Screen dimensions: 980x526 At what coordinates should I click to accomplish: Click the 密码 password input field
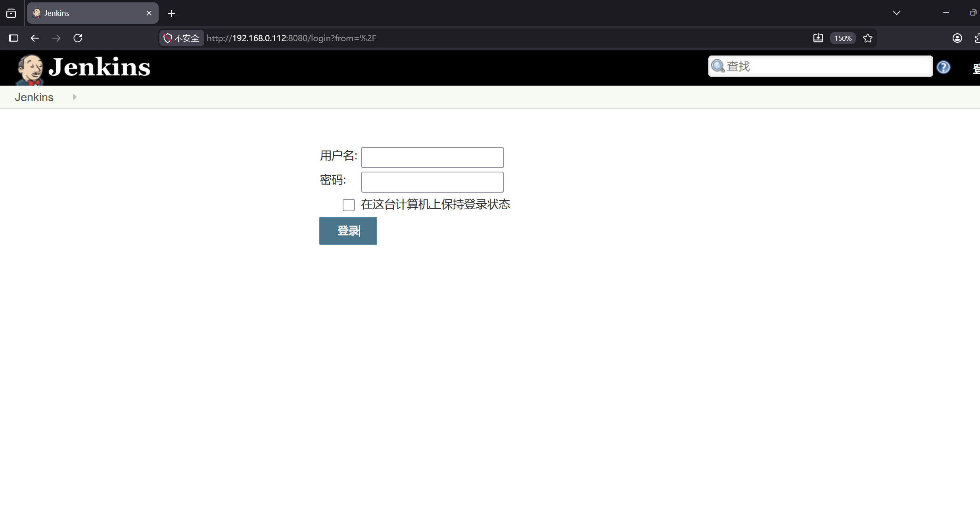point(432,182)
